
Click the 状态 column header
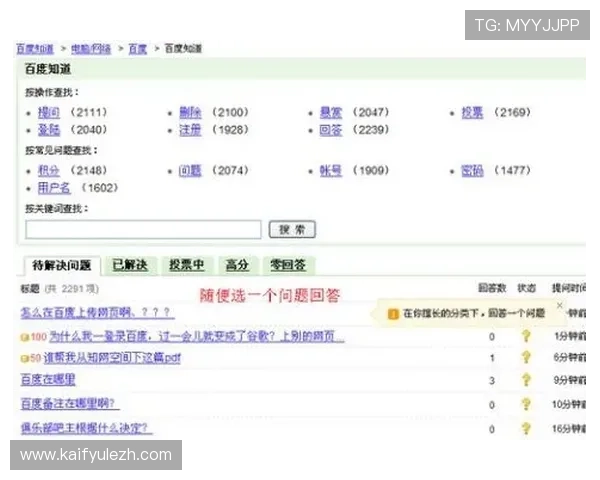pos(527,288)
